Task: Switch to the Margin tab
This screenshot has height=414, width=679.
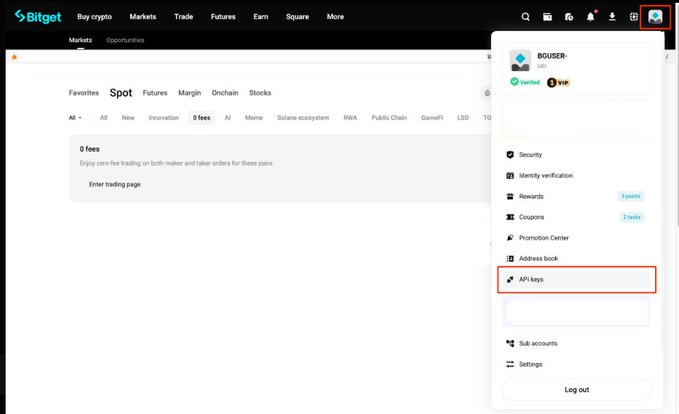Action: point(190,93)
